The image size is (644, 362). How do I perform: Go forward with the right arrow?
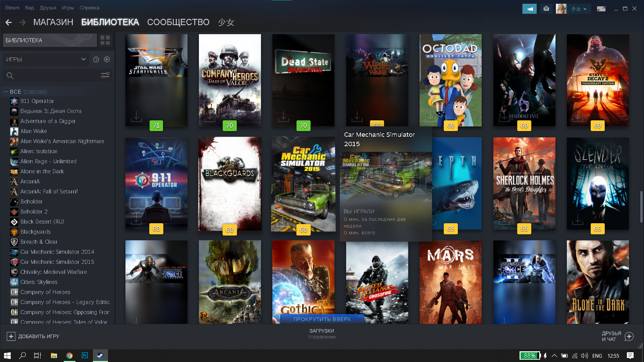[x=22, y=22]
